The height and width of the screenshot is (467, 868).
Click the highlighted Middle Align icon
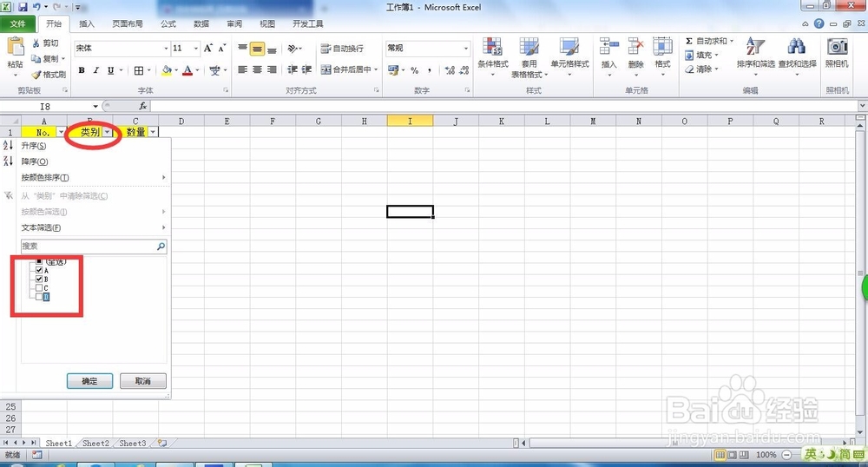point(258,49)
